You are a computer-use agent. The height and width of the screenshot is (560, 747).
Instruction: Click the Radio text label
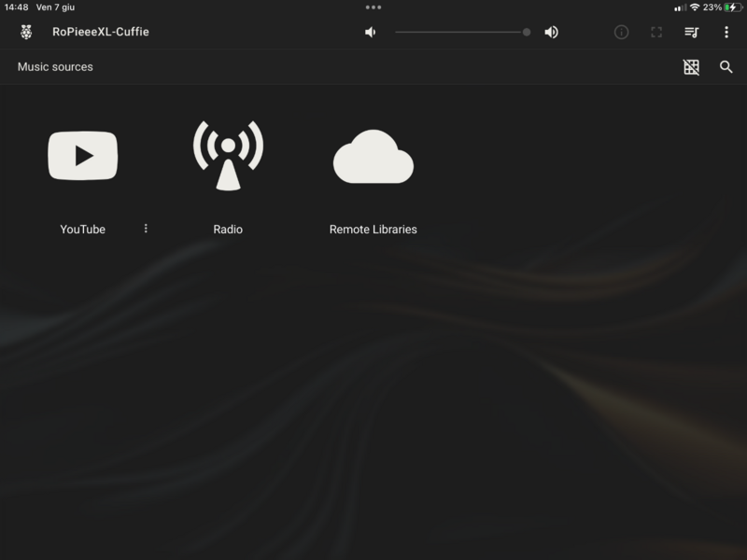(x=228, y=230)
